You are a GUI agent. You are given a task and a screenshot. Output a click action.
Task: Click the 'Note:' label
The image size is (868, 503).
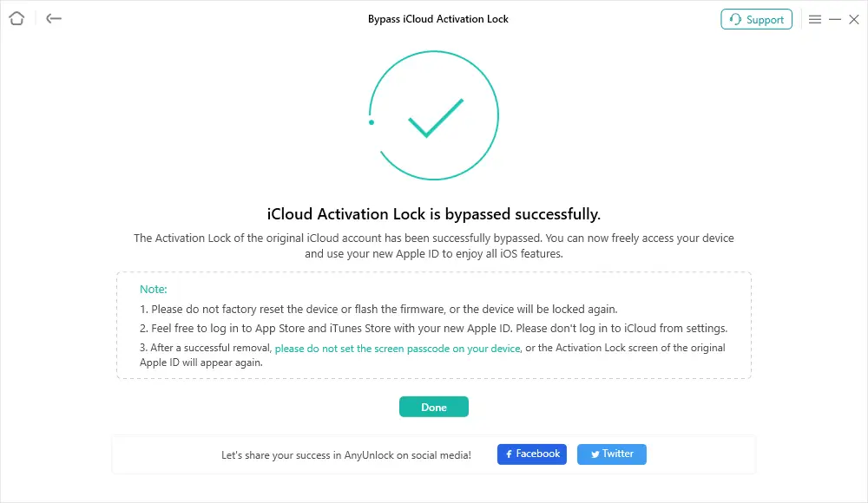(154, 290)
